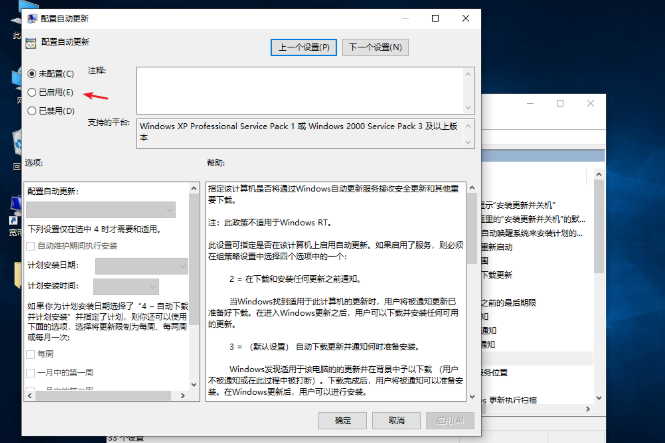
Task: Click the help panel scroll up arrow
Action: [x=472, y=188]
